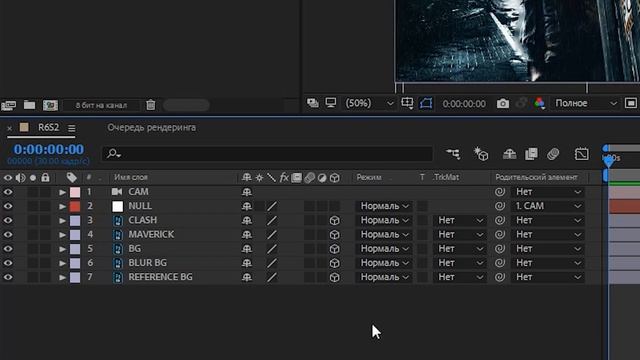This screenshot has width=640, height=360.
Task: Click parent pick whip for BG layer
Action: pyautogui.click(x=500, y=249)
